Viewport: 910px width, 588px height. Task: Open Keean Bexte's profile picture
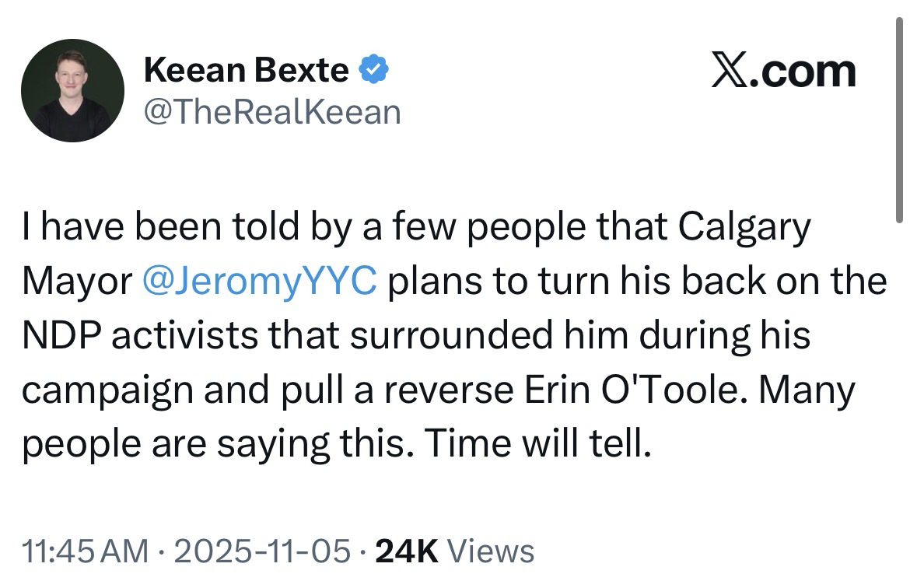(x=72, y=90)
